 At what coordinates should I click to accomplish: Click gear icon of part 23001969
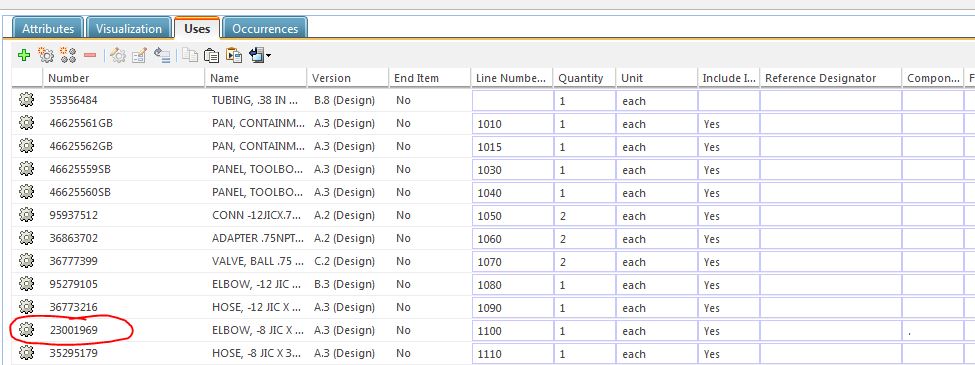pyautogui.click(x=26, y=330)
